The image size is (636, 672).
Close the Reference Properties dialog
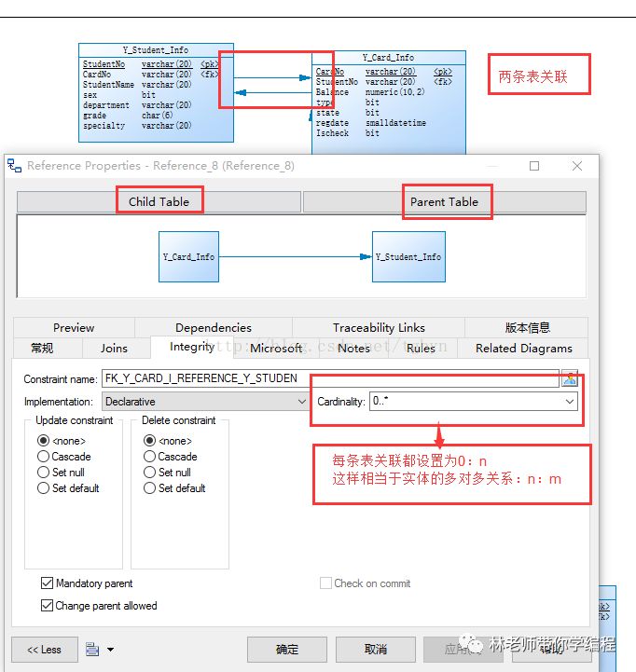coord(577,166)
